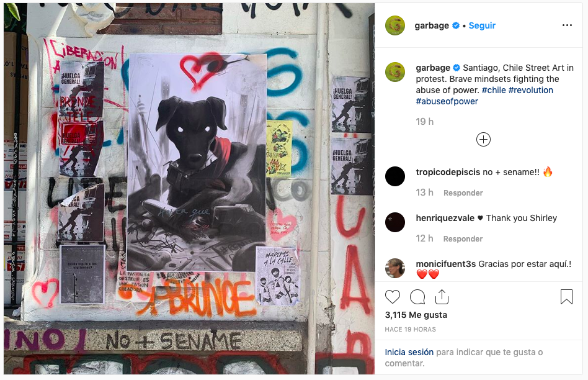The image size is (588, 380).
Task: Open the black dog street art photo
Action: [x=189, y=189]
